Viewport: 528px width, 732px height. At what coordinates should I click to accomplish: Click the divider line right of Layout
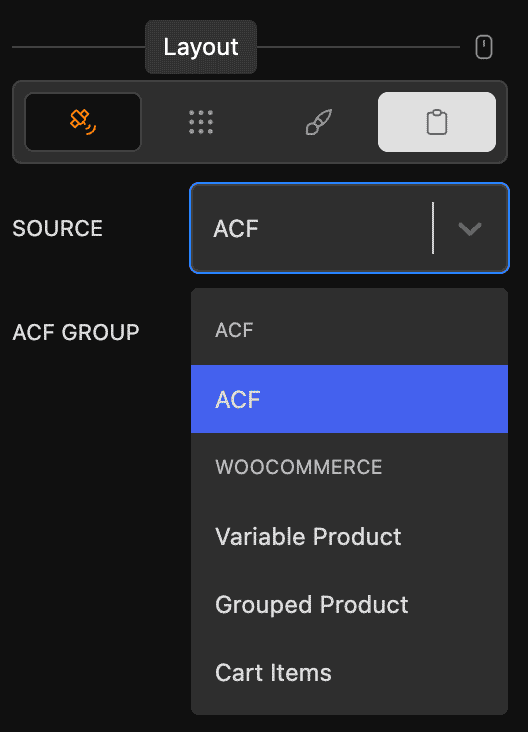click(359, 47)
